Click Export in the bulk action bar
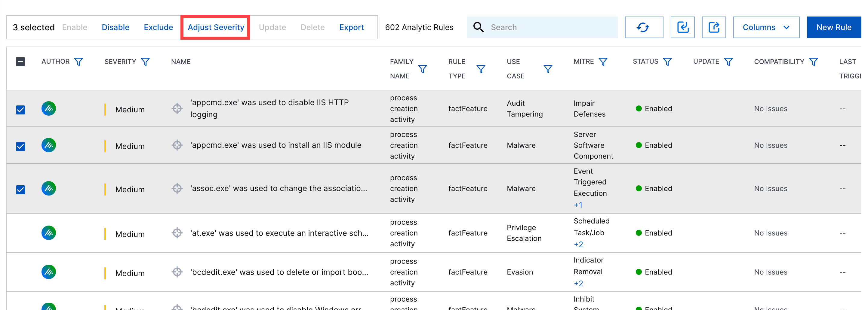This screenshot has height=310, width=868. pos(352,27)
